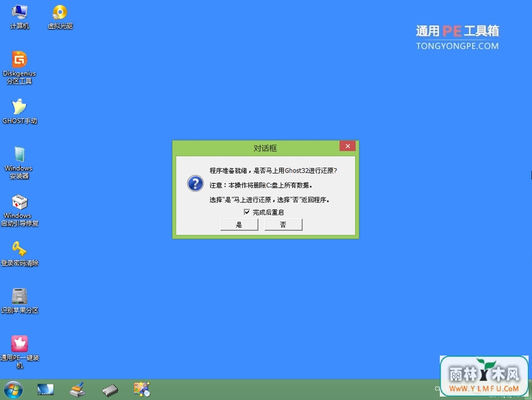Open the 登录密码清除 key icon
Viewport: 532px width, 400px height.
pos(19,254)
